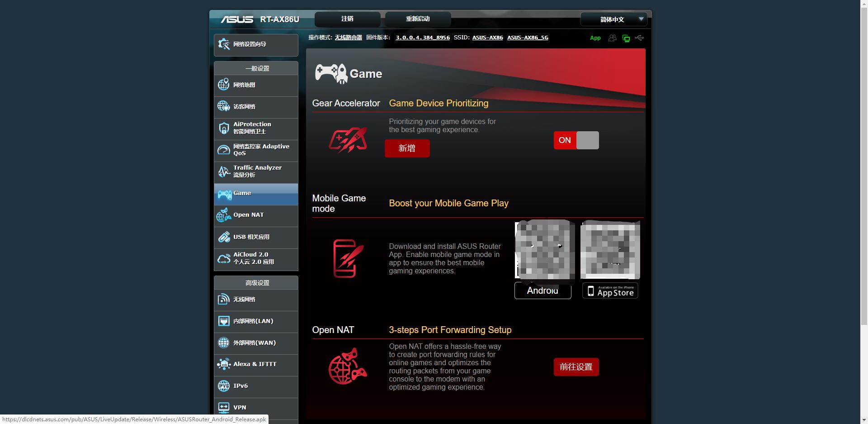Click the guest network icon

pos(224,106)
